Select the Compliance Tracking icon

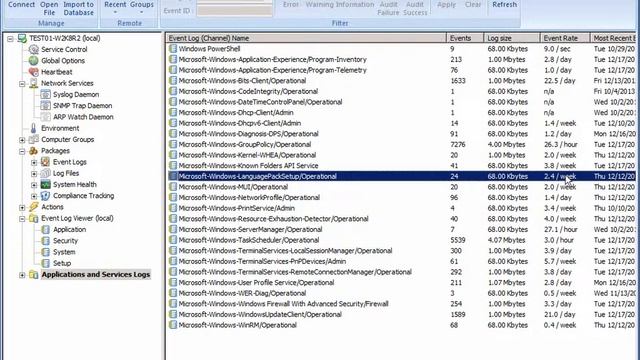tap(45, 196)
